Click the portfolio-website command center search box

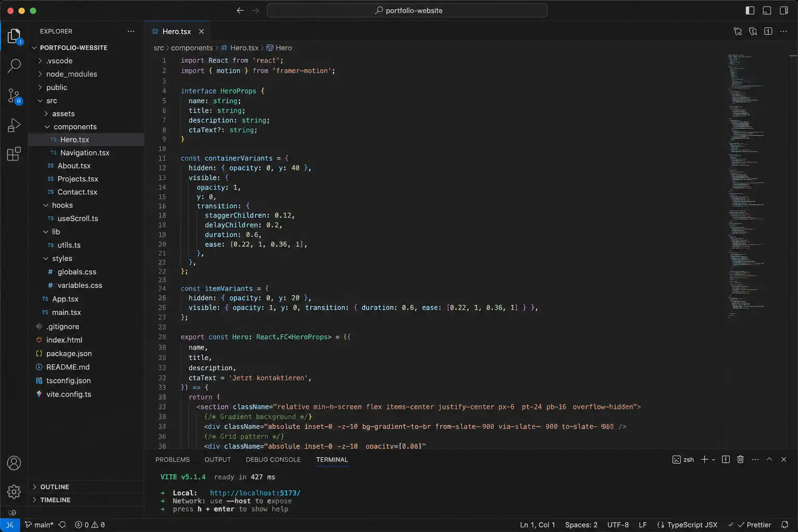pyautogui.click(x=407, y=10)
